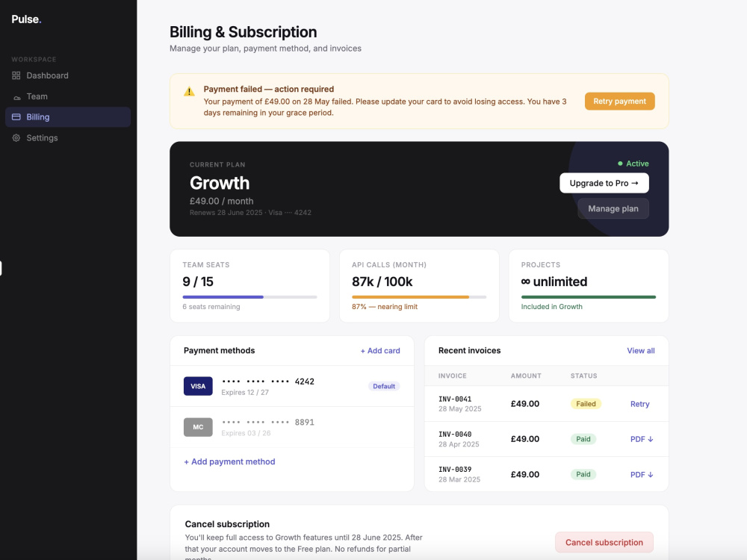Click the INVOICE column header

pos(453,376)
